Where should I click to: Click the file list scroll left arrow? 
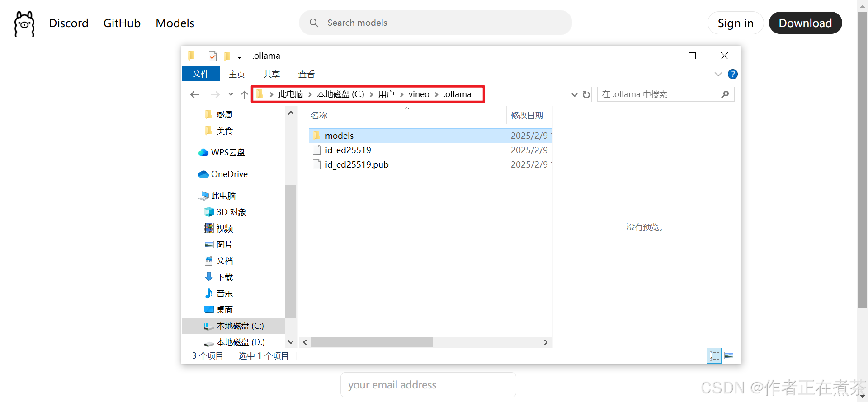pyautogui.click(x=305, y=342)
